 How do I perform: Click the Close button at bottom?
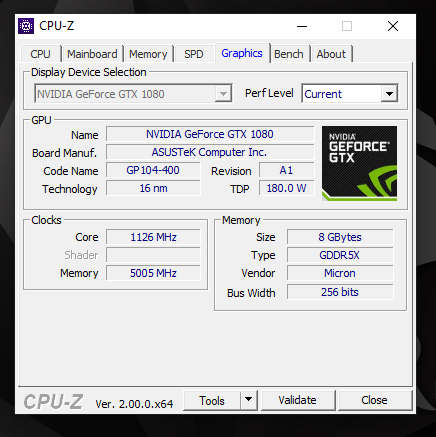click(375, 400)
